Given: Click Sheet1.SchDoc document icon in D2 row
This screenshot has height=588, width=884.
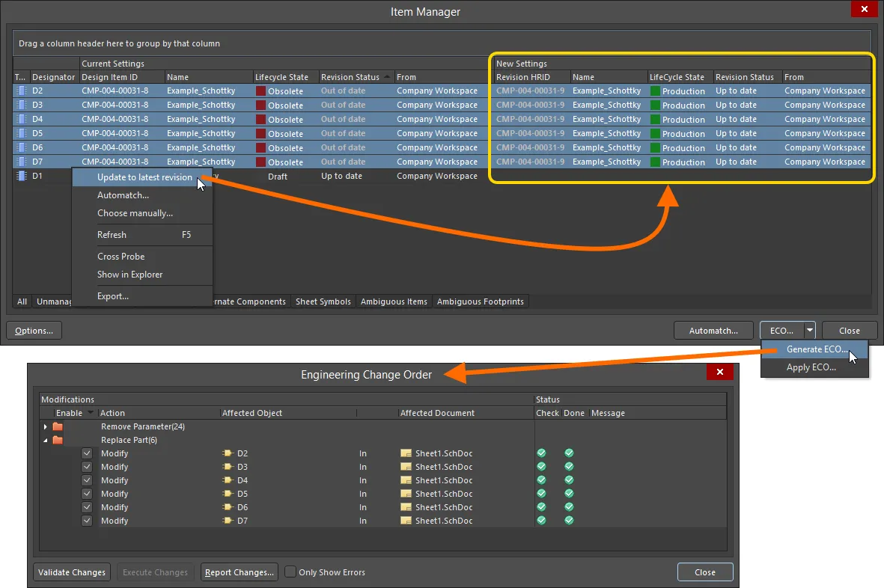Looking at the screenshot, I should point(406,453).
